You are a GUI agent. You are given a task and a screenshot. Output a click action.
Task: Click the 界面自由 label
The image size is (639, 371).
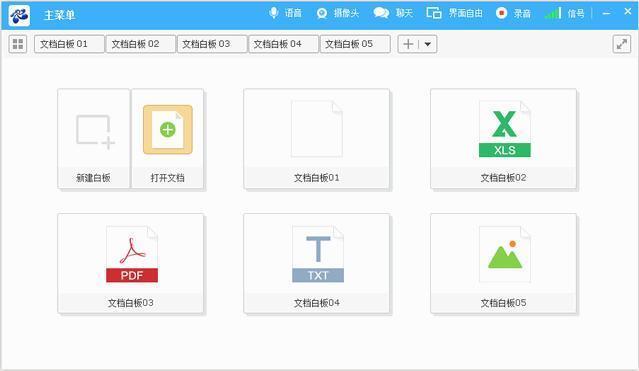[x=465, y=13]
